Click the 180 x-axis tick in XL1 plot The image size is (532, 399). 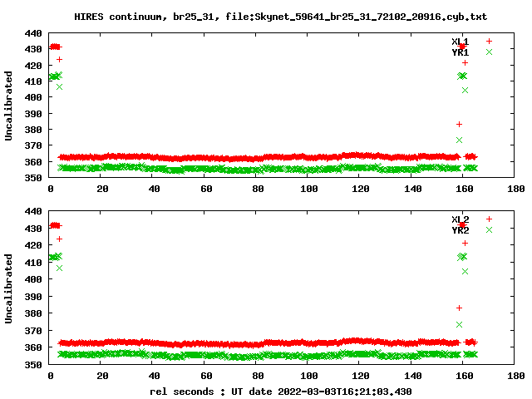tap(515, 189)
